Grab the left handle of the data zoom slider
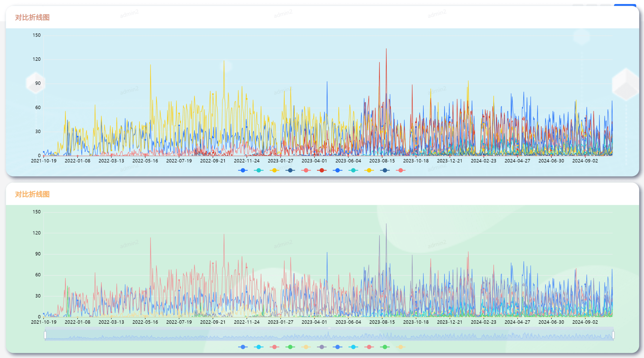Image resolution: width=644 pixels, height=358 pixels. coord(45,335)
